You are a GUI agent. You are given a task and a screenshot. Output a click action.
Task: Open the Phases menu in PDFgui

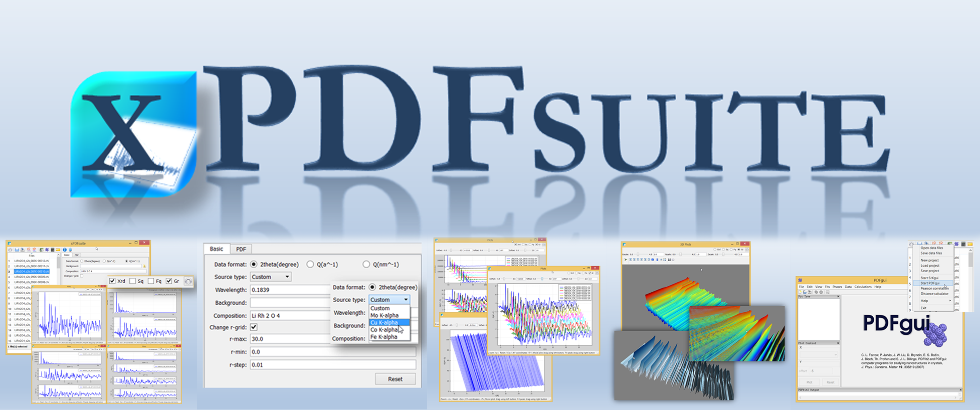click(837, 287)
